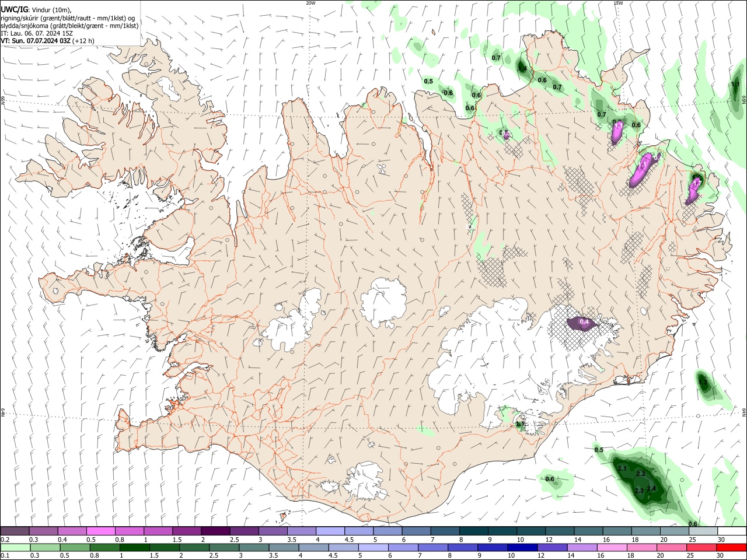
Task: Click the '1.4' value in dark green cell
Action: (x=522, y=68)
